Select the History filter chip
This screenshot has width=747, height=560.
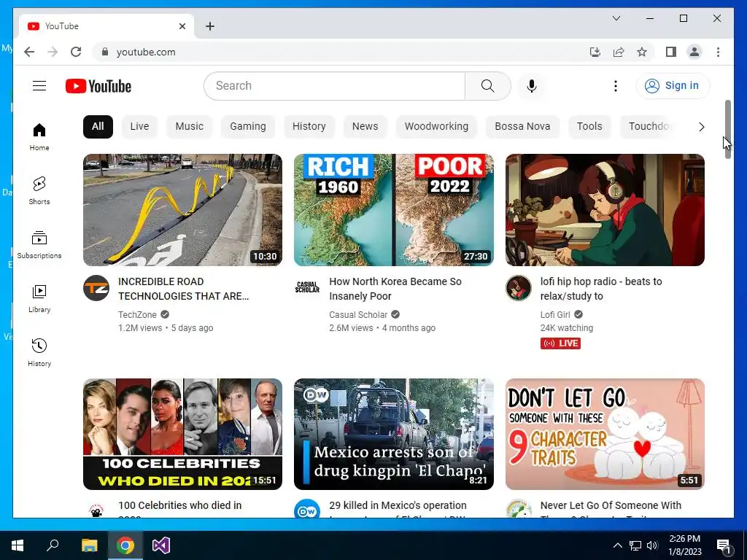click(309, 127)
